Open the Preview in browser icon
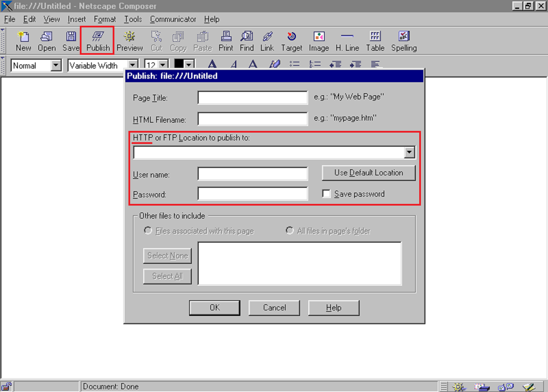 click(x=129, y=40)
